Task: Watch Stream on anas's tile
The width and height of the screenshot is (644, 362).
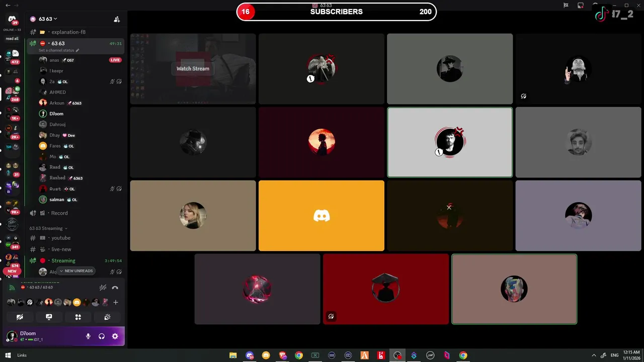Action: 193,68
